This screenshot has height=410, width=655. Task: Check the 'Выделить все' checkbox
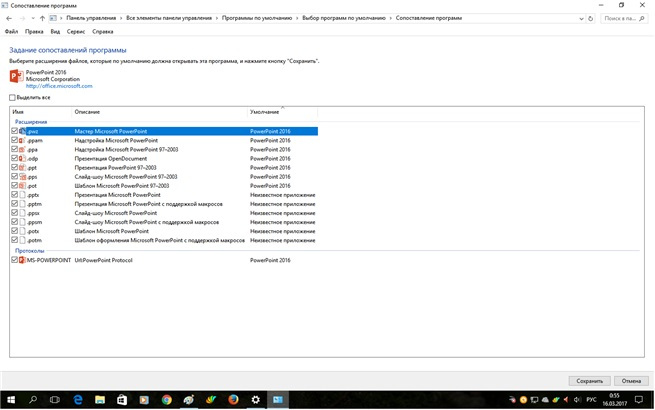(12, 98)
